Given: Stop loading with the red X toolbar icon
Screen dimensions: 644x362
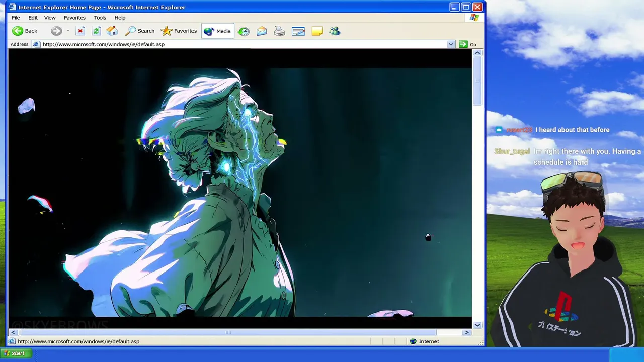Looking at the screenshot, I should [80, 31].
